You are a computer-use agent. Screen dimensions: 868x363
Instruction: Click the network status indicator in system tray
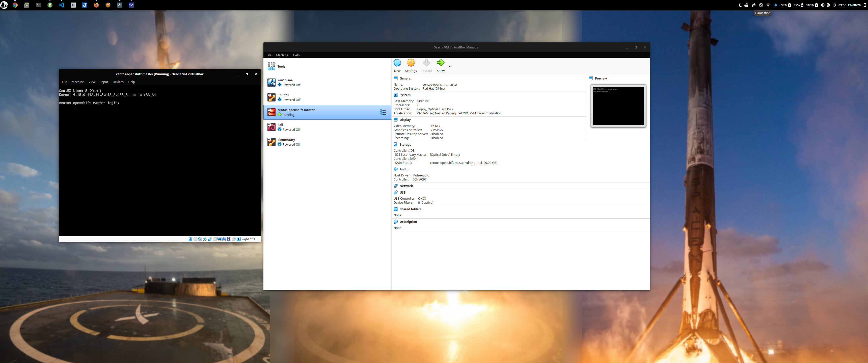point(768,5)
